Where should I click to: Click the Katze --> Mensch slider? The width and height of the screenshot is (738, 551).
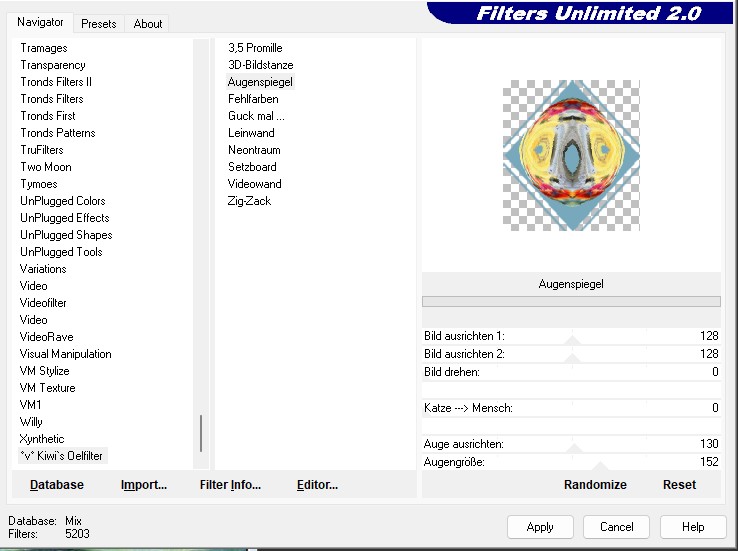coord(571,407)
